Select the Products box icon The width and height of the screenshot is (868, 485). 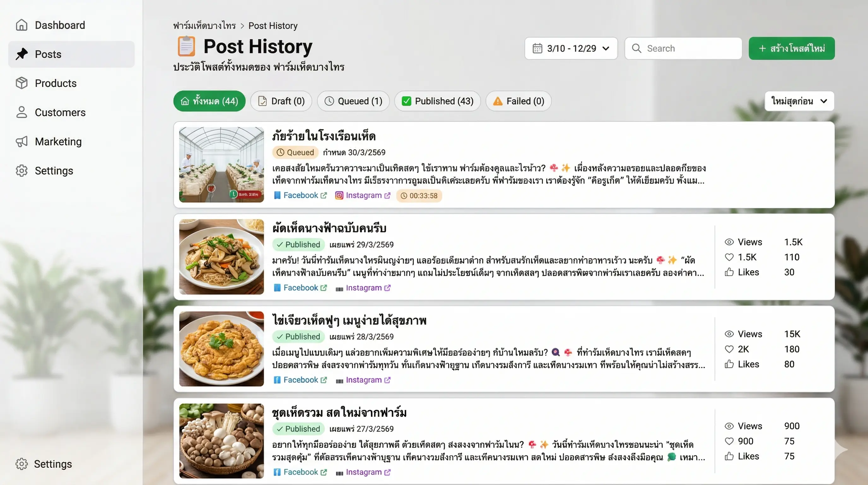pyautogui.click(x=21, y=83)
